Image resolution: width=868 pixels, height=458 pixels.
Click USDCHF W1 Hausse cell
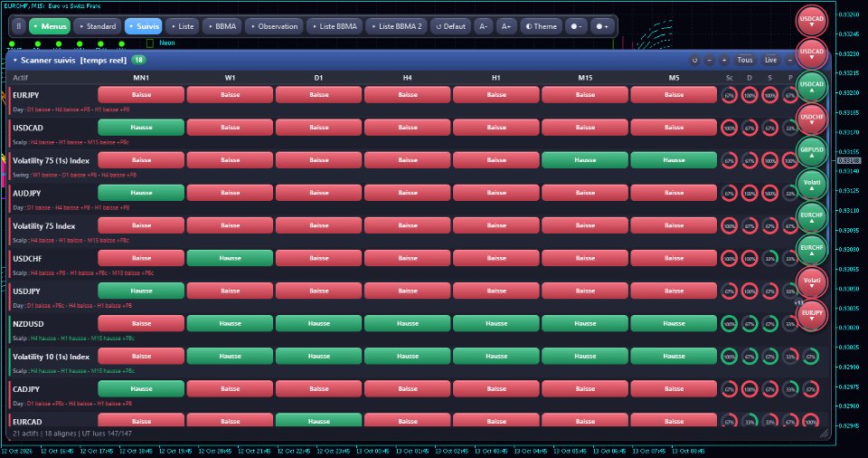230,258
